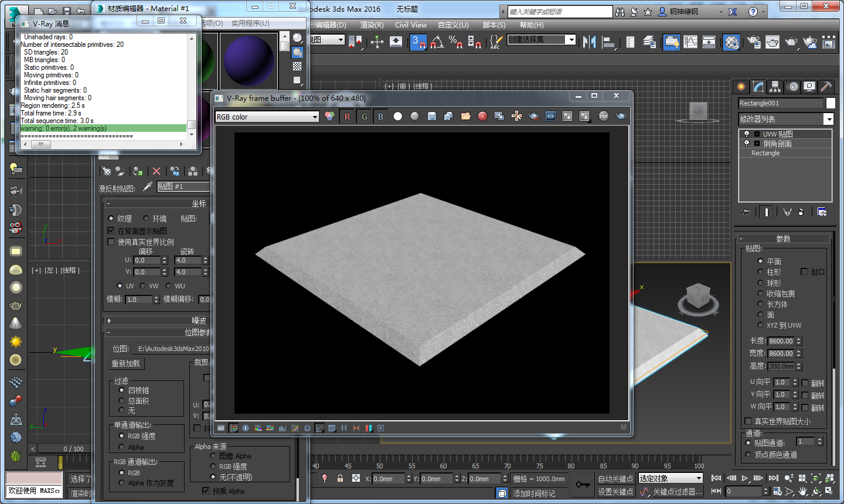Image resolution: width=844 pixels, height=504 pixels.
Task: Collapse the 坐标 rollout
Action: point(156,203)
